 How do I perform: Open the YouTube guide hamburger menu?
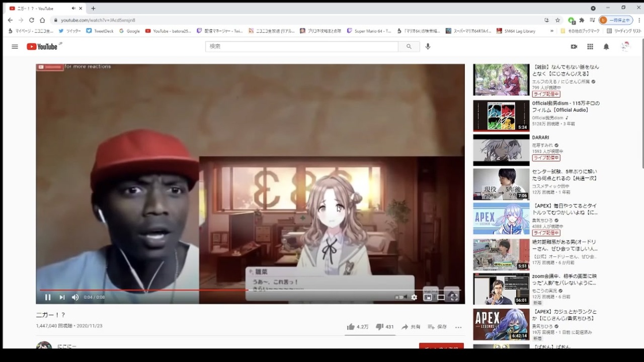[15, 46]
